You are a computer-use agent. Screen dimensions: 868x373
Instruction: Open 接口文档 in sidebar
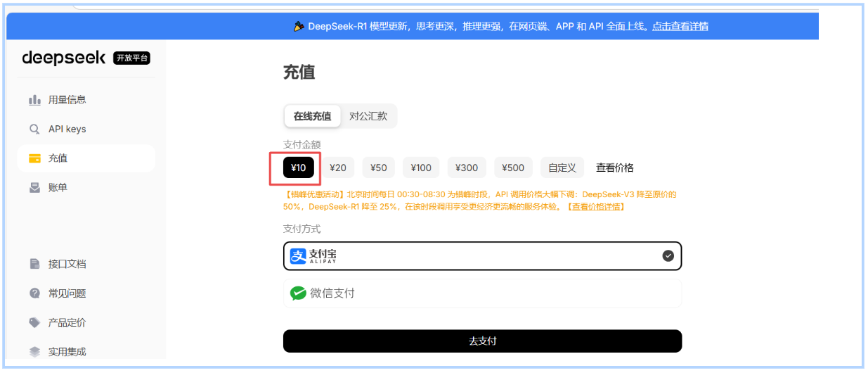pyautogui.click(x=86, y=264)
